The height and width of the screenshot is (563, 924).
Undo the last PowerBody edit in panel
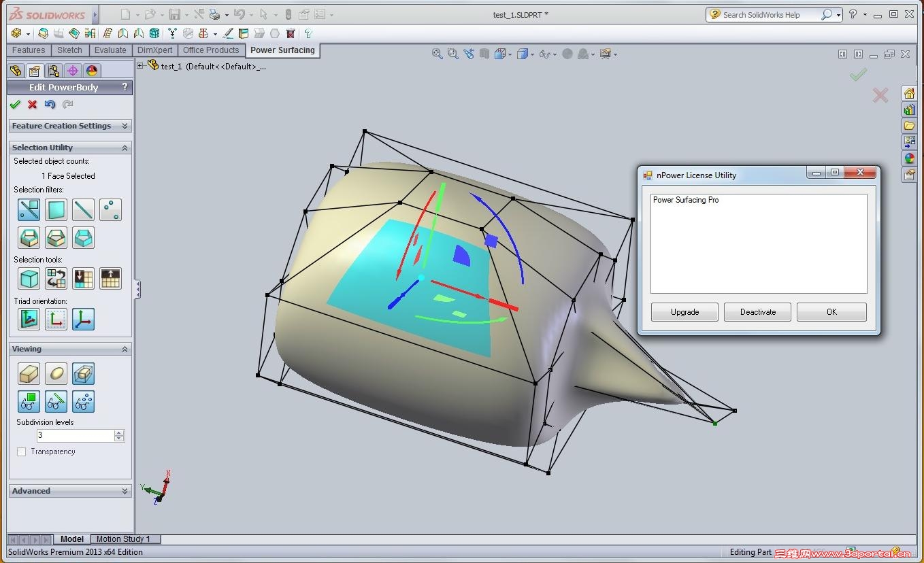(x=50, y=105)
